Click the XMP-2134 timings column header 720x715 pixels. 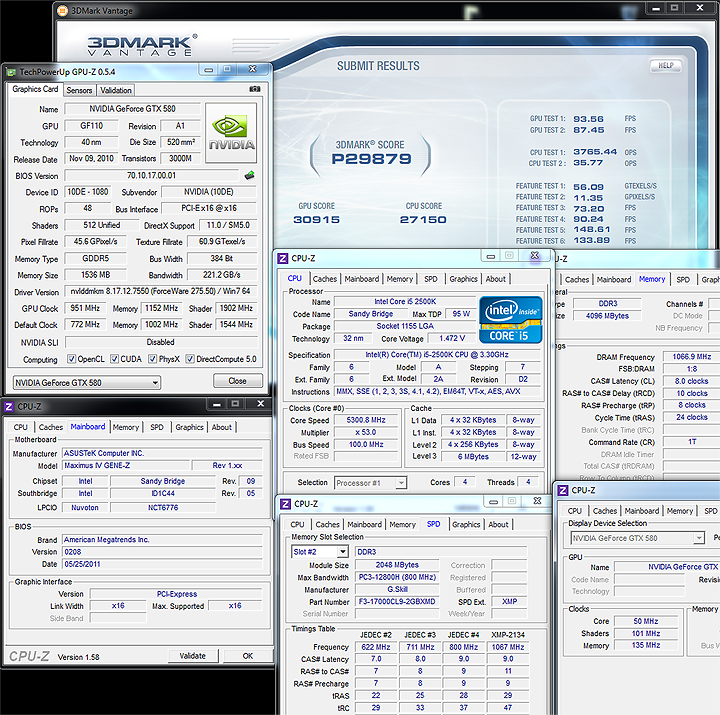coord(507,635)
